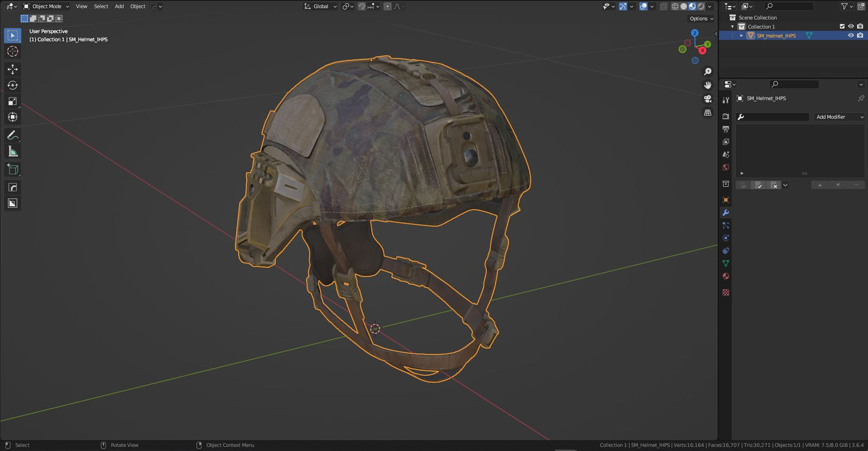
Task: Click the outliner search field
Action: 792,6
